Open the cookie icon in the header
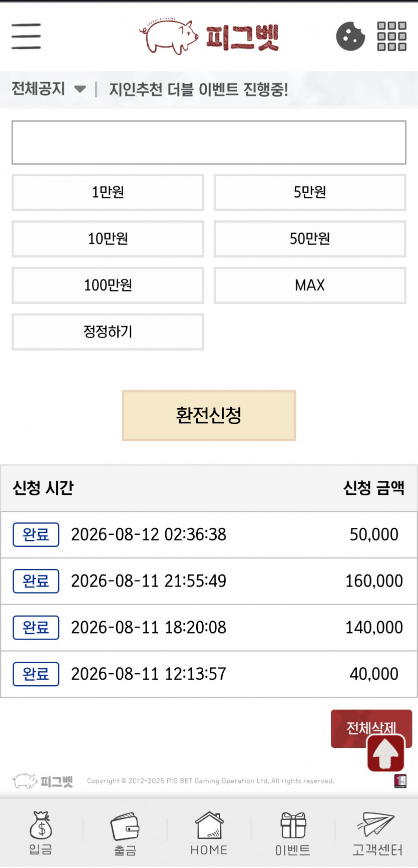This screenshot has width=418, height=868. click(x=350, y=36)
